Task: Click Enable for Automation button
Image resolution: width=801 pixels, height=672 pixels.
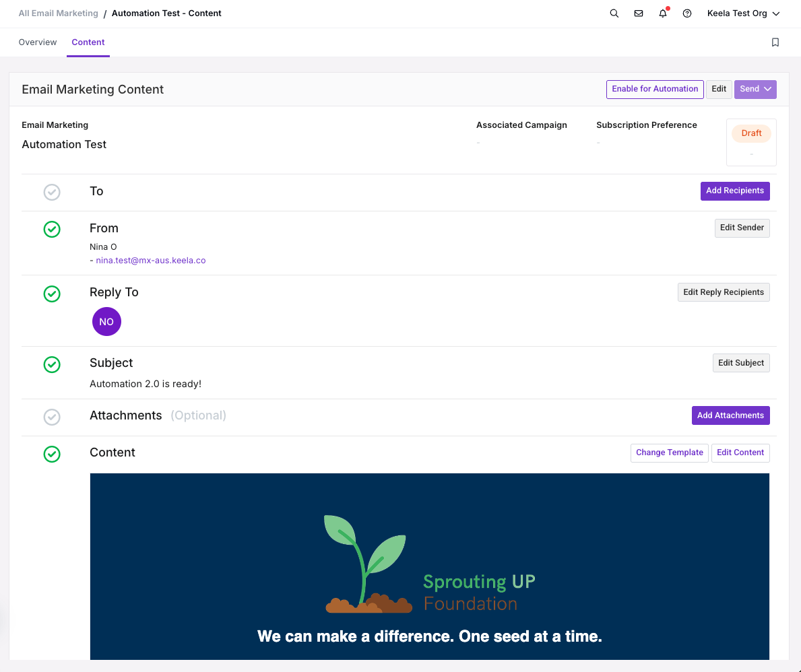Action: (654, 90)
